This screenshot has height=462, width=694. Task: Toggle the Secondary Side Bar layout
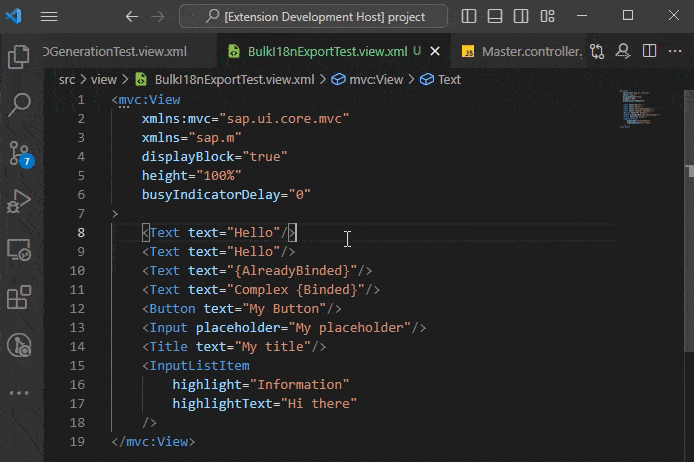521,16
